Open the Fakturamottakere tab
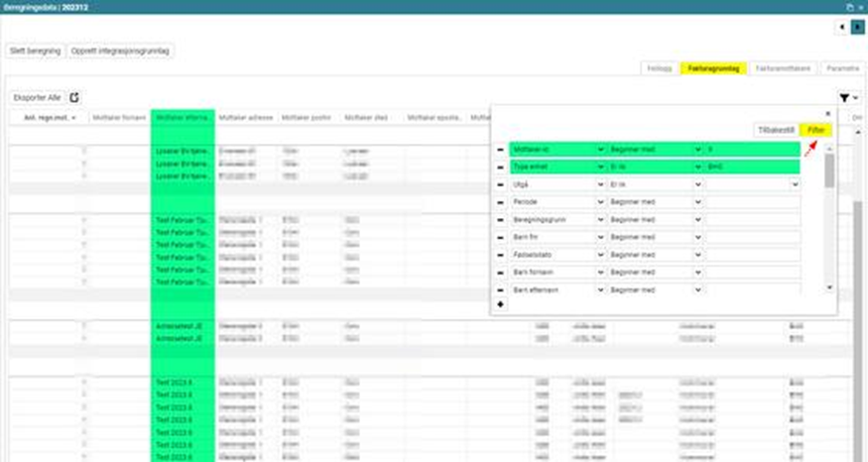The height and width of the screenshot is (462, 868). tap(783, 68)
